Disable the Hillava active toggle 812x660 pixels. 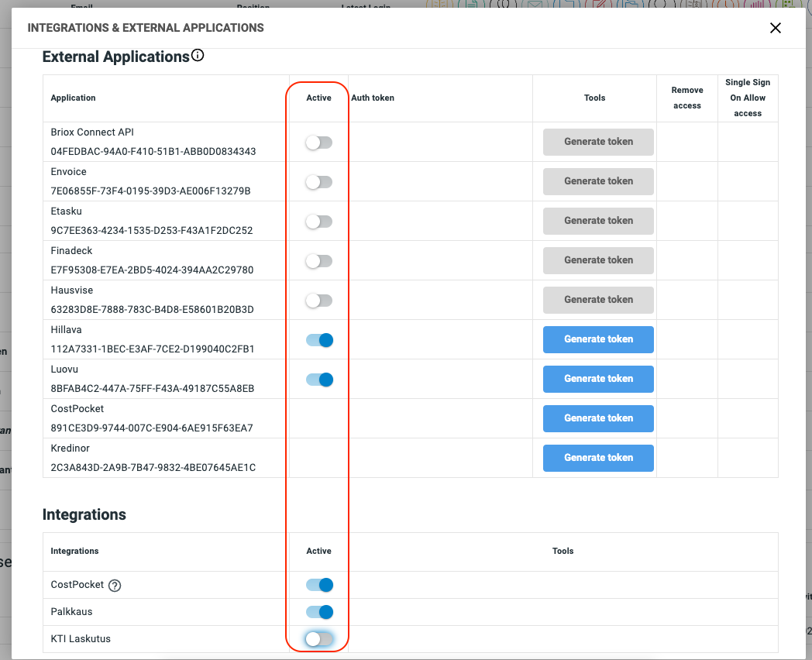point(319,340)
